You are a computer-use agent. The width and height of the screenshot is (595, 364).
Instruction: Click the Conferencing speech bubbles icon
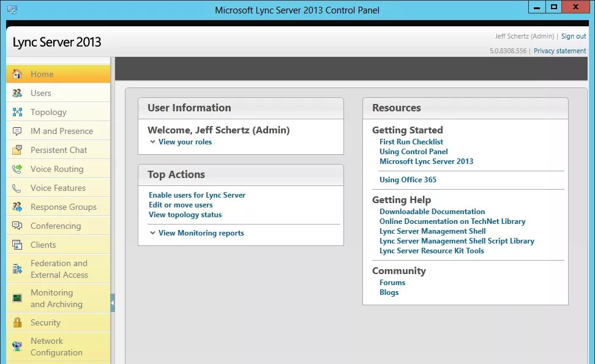[17, 226]
